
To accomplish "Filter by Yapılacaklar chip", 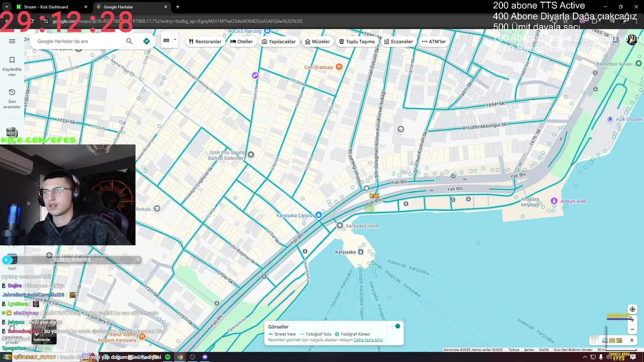I will 279,42.
